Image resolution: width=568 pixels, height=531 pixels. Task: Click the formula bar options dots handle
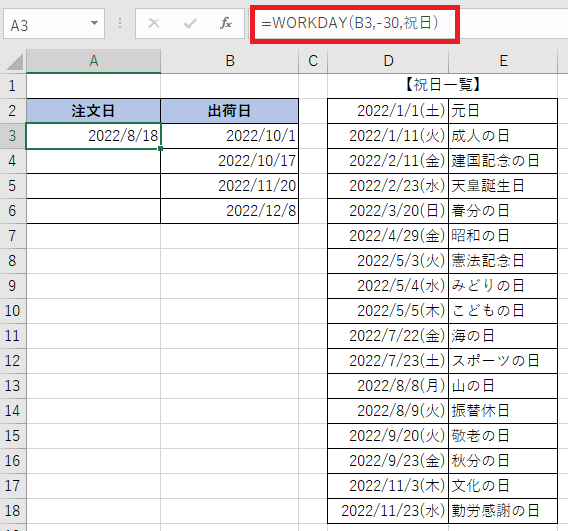[x=120, y=24]
